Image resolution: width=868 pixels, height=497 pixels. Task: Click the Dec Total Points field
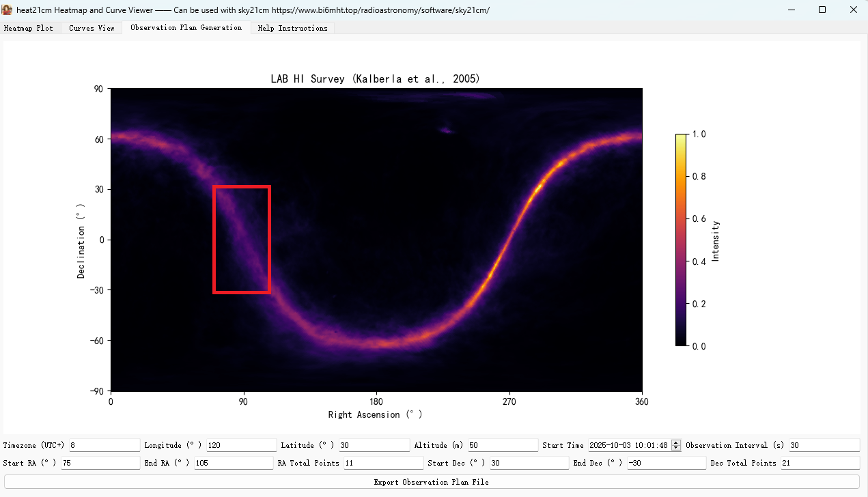tap(820, 463)
